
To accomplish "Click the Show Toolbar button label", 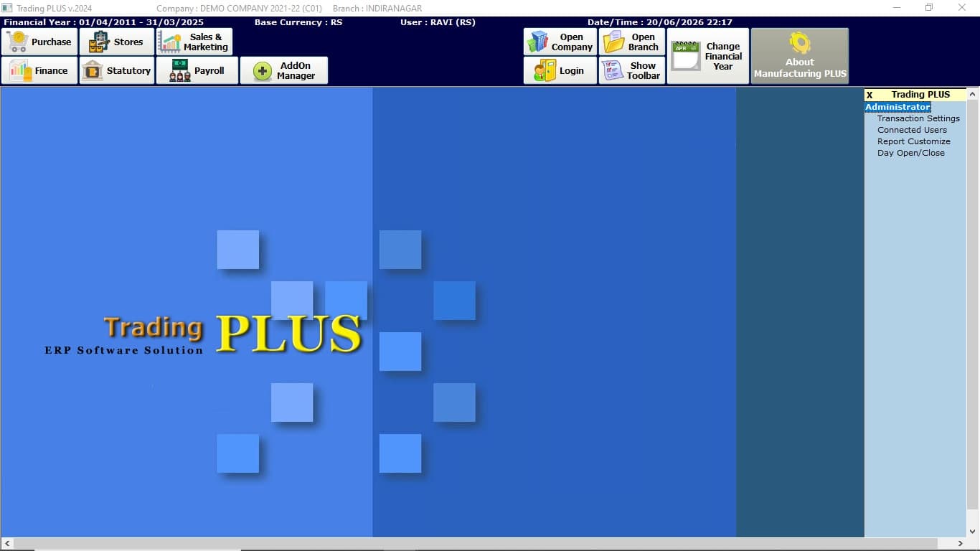I will pos(644,70).
